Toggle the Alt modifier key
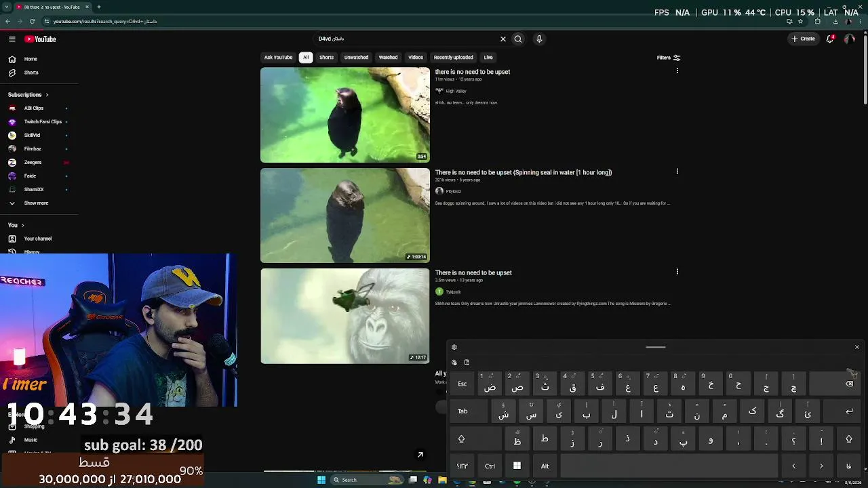868x488 pixels. click(x=545, y=466)
